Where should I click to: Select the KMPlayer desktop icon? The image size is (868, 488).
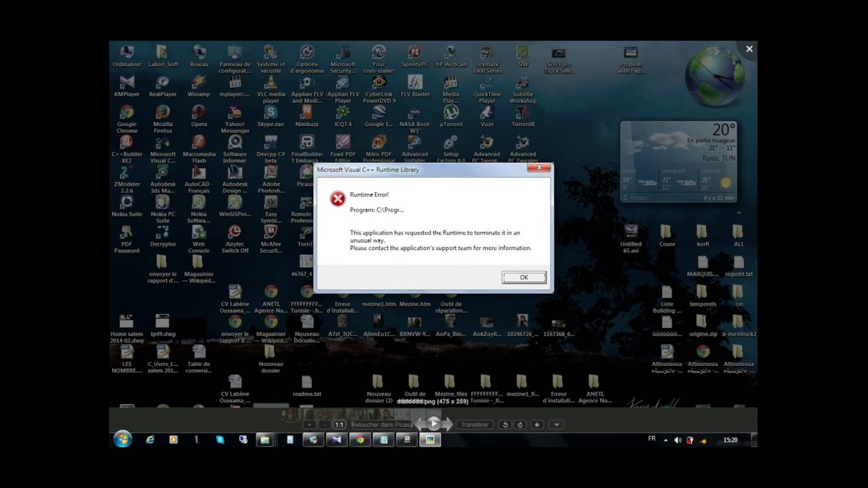coord(127,87)
